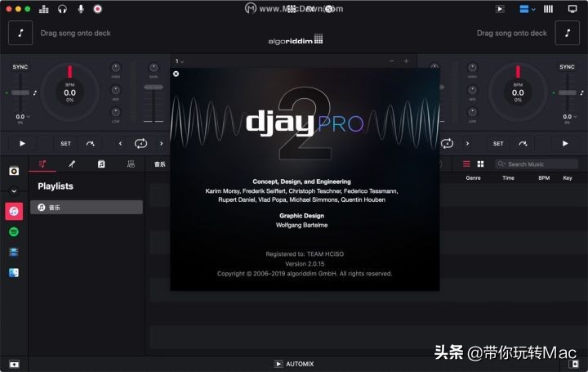This screenshot has height=372, width=588.
Task: Click the left deck music note artwork box
Action: pyautogui.click(x=20, y=33)
